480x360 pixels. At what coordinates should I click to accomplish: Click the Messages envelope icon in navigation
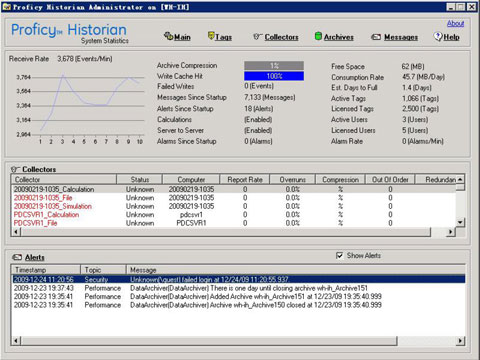click(376, 37)
